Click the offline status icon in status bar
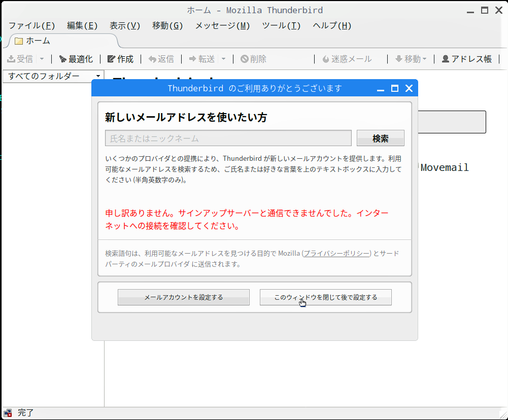Screen dimensions: 508x420 [x=8, y=413]
